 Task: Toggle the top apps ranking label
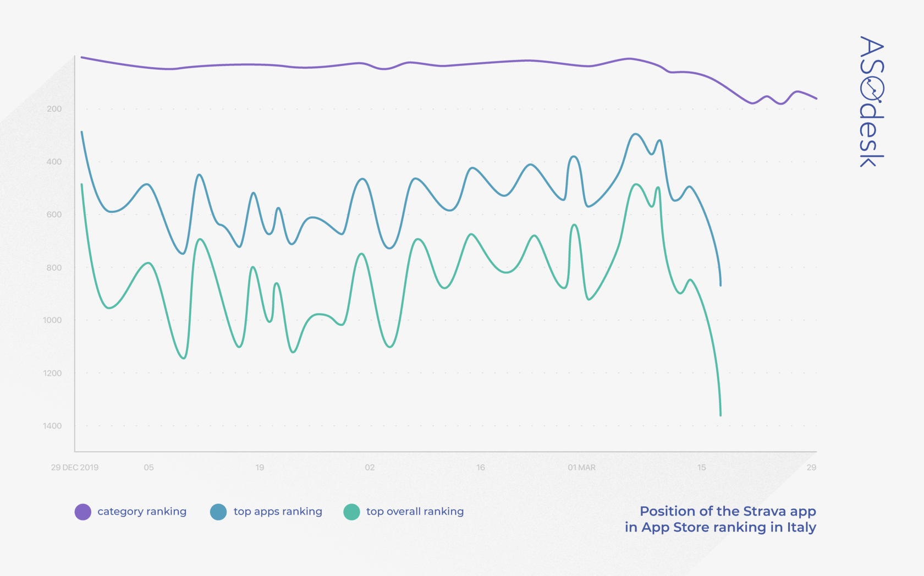(x=278, y=512)
